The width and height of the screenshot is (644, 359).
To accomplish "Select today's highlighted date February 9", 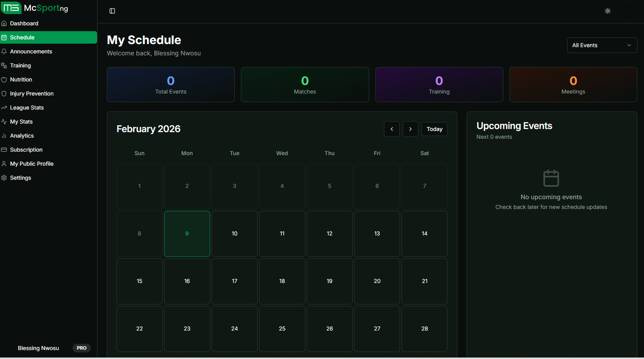I will coord(187,233).
